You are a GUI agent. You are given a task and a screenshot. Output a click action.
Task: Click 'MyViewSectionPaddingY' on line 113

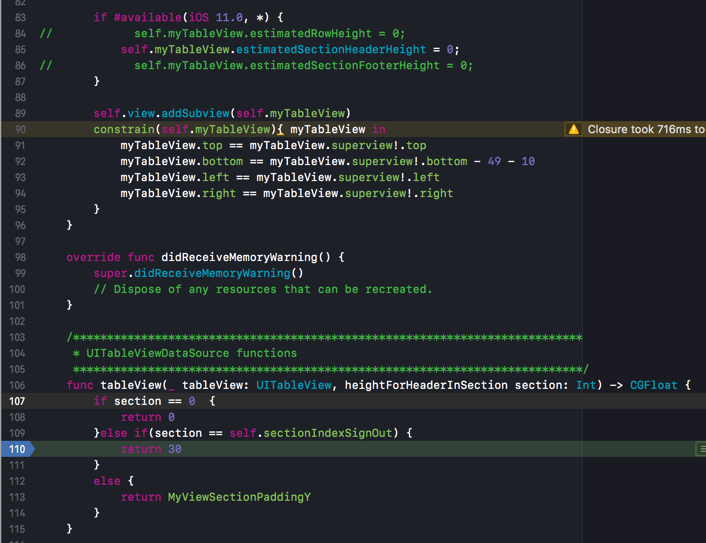tap(239, 497)
